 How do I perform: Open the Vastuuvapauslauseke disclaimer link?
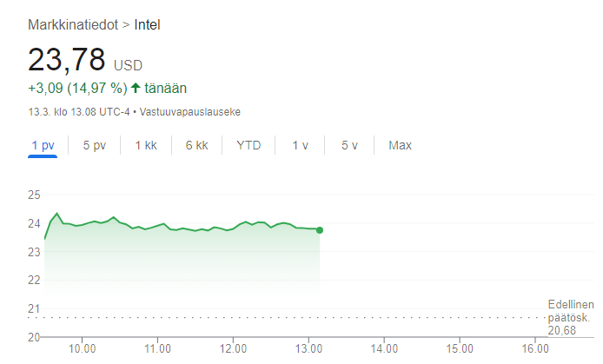[190, 112]
